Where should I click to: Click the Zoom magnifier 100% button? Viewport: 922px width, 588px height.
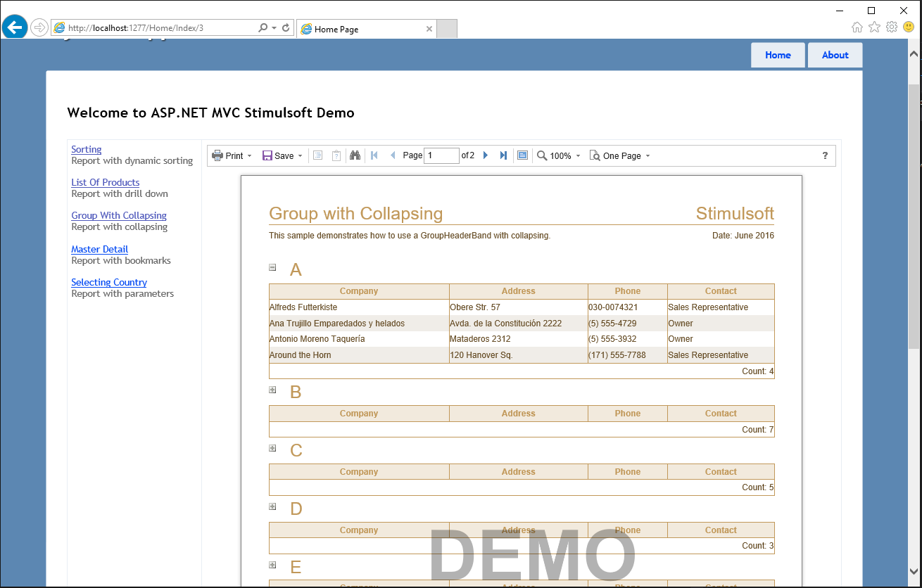pyautogui.click(x=559, y=156)
